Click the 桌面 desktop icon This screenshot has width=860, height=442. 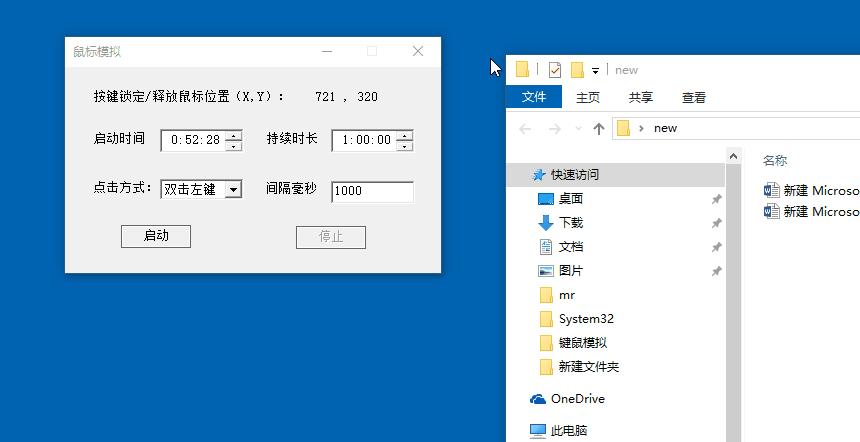pyautogui.click(x=546, y=199)
